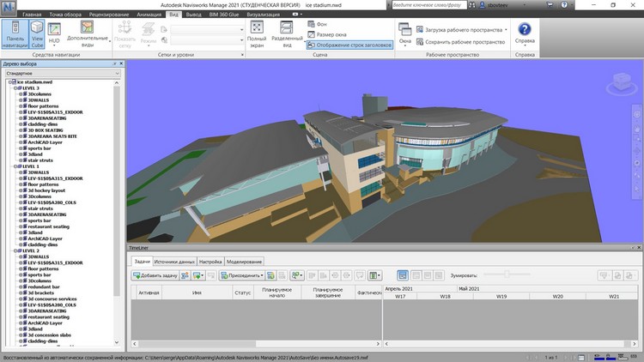Open Загрузка рабочего пространства menu
Viewport: 644px width, 362px height.
point(462,29)
